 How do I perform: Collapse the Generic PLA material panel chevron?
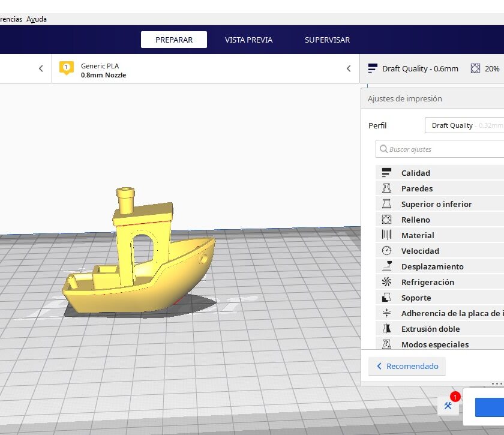[x=349, y=68]
